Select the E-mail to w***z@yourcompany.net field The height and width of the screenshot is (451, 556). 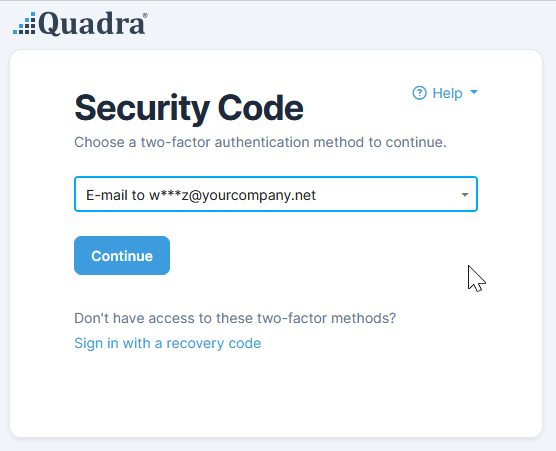276,194
